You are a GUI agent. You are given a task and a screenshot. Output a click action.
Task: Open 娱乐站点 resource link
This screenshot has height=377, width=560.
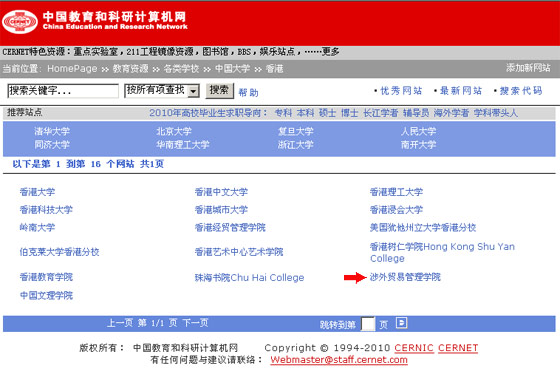tap(277, 52)
